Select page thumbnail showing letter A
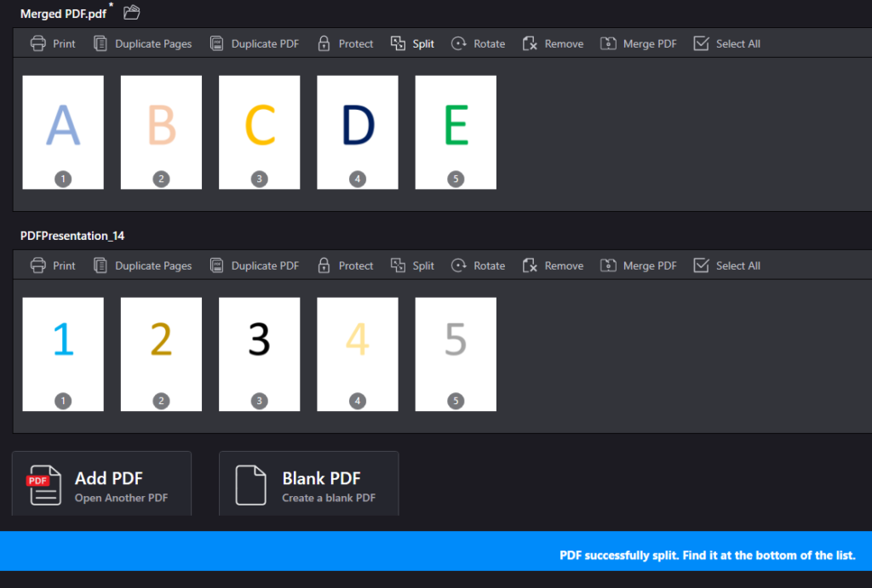This screenshot has height=588, width=872. 63,132
